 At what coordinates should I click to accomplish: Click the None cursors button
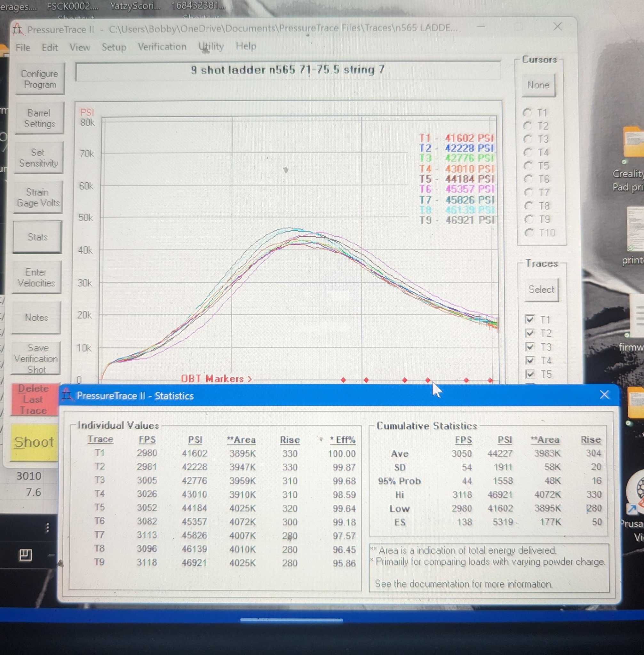538,85
